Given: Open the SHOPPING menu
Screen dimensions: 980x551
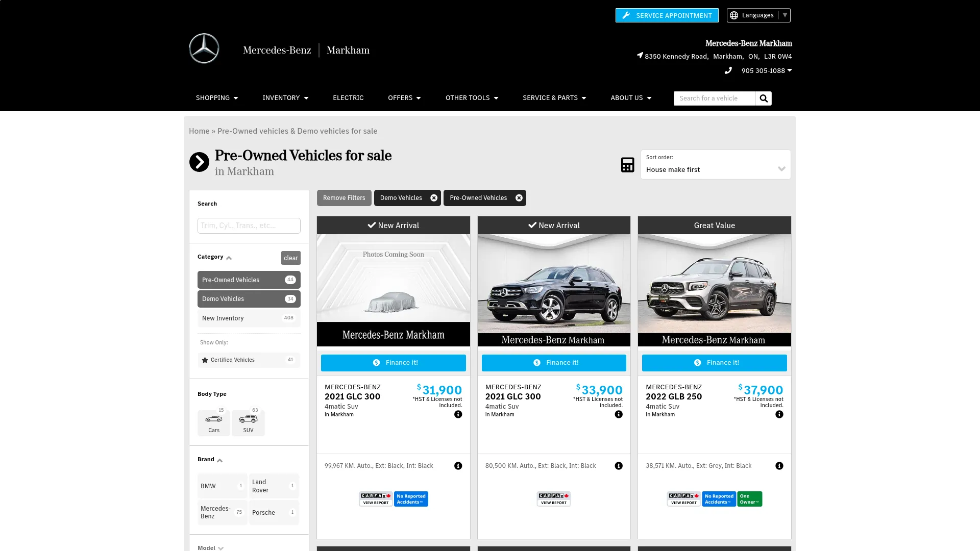Looking at the screenshot, I should (217, 98).
